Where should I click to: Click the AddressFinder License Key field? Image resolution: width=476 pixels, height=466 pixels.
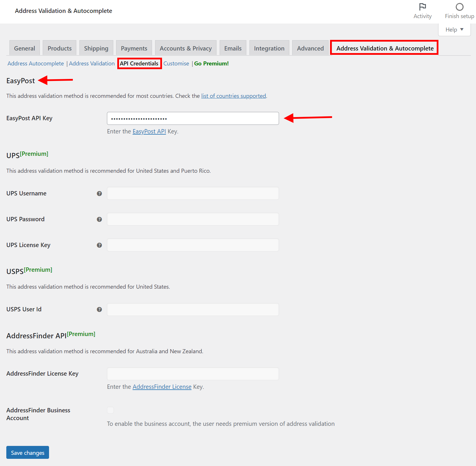193,374
